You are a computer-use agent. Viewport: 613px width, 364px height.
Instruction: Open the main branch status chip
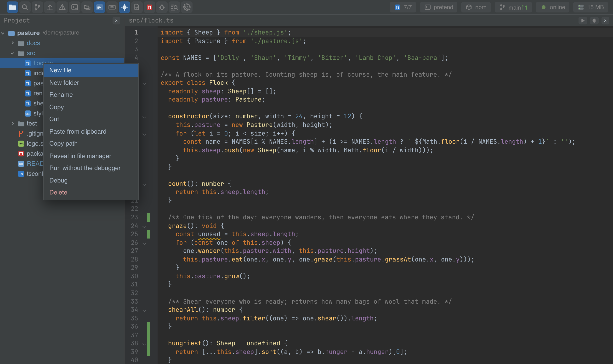pos(513,7)
